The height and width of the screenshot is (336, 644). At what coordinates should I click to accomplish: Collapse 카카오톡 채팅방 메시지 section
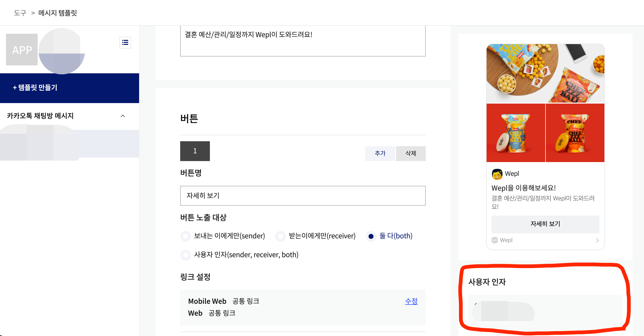123,116
